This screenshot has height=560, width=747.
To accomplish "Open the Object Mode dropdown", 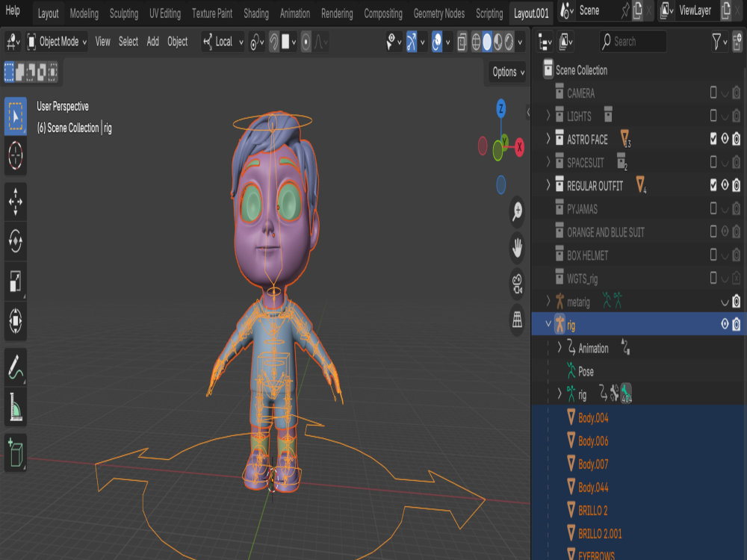I will [57, 43].
